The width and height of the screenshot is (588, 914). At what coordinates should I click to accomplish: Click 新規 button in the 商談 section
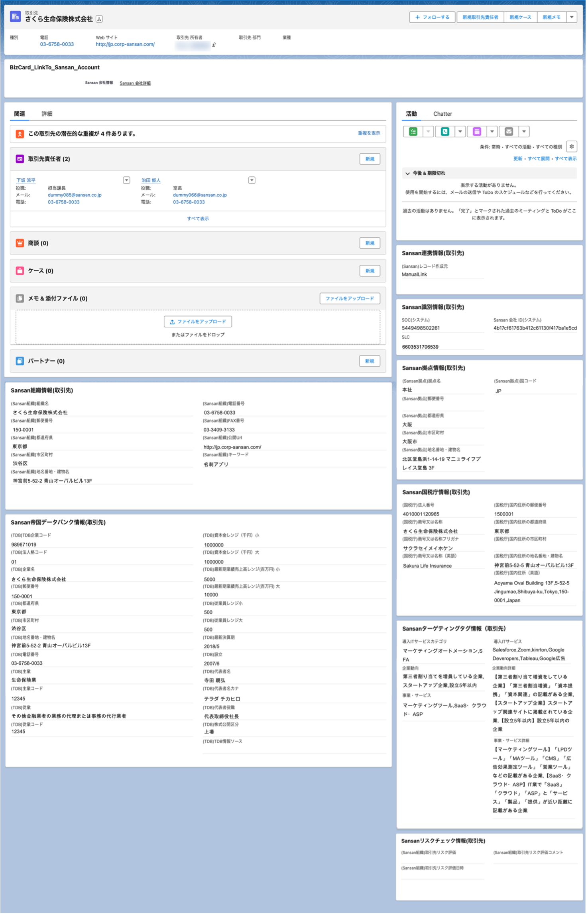coord(370,243)
